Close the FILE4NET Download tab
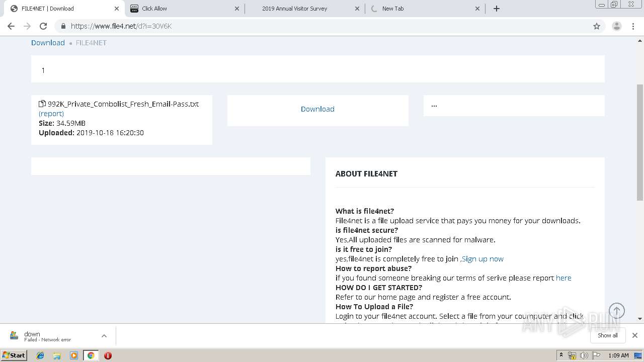 [116, 9]
